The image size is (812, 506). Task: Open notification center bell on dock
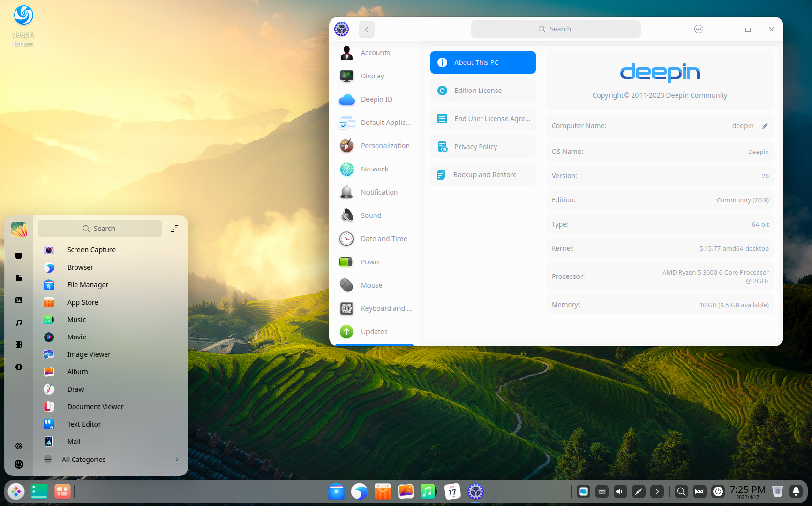pyautogui.click(x=796, y=491)
